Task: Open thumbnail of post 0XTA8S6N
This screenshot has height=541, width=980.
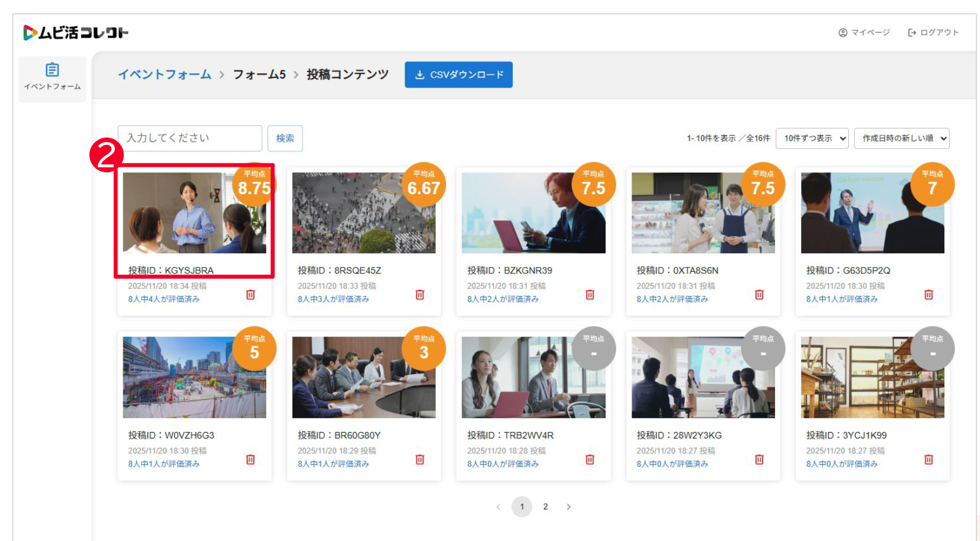Action: (703, 213)
